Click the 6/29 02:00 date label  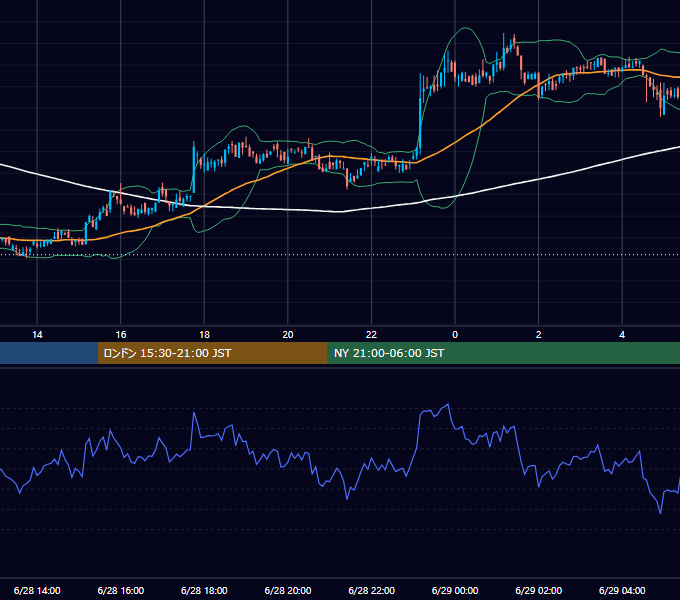539,590
